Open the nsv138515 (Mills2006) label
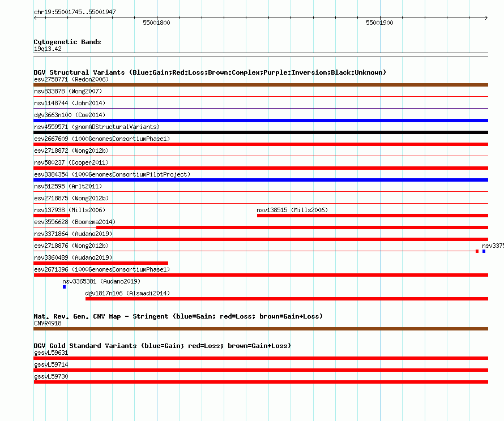This screenshot has width=504, height=421. pyautogui.click(x=292, y=210)
